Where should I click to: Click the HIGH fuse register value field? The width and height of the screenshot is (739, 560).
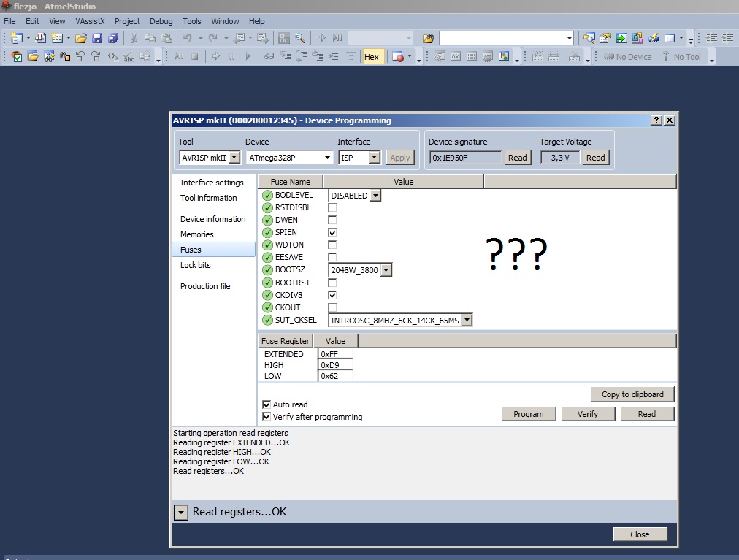point(335,365)
